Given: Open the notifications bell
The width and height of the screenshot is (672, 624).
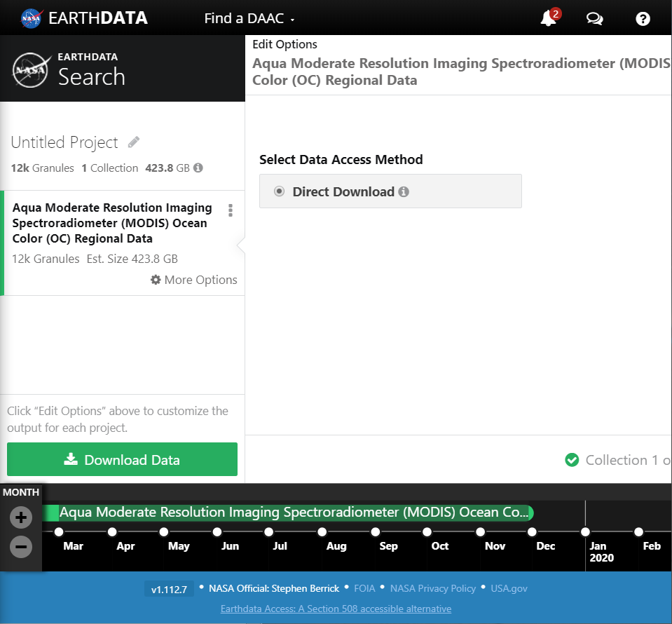Looking at the screenshot, I should 548,18.
